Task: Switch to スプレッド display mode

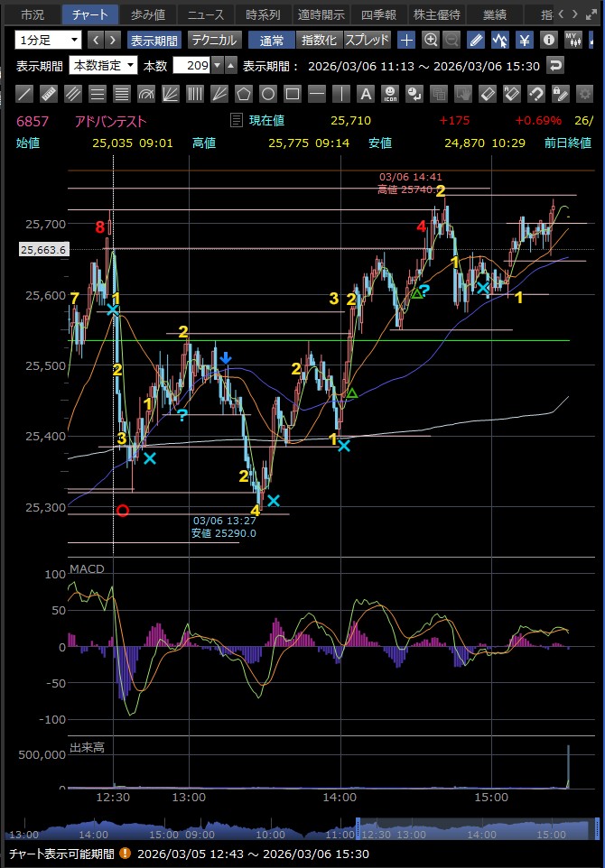Action: click(x=368, y=40)
